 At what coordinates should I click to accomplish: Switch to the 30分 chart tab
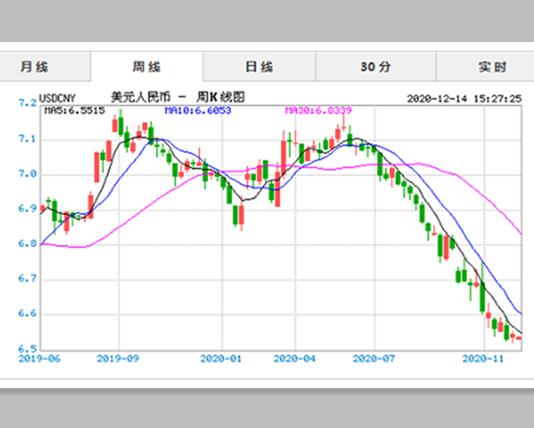[376, 67]
